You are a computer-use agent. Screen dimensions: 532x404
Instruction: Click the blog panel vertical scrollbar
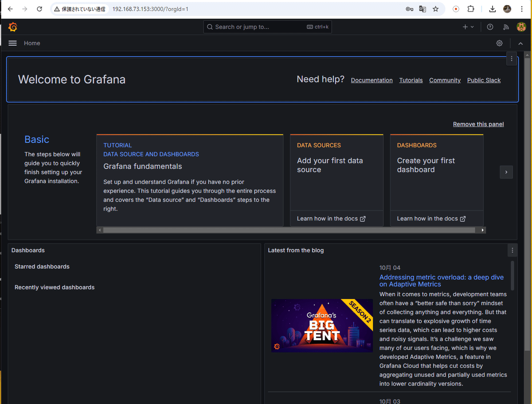click(x=512, y=275)
